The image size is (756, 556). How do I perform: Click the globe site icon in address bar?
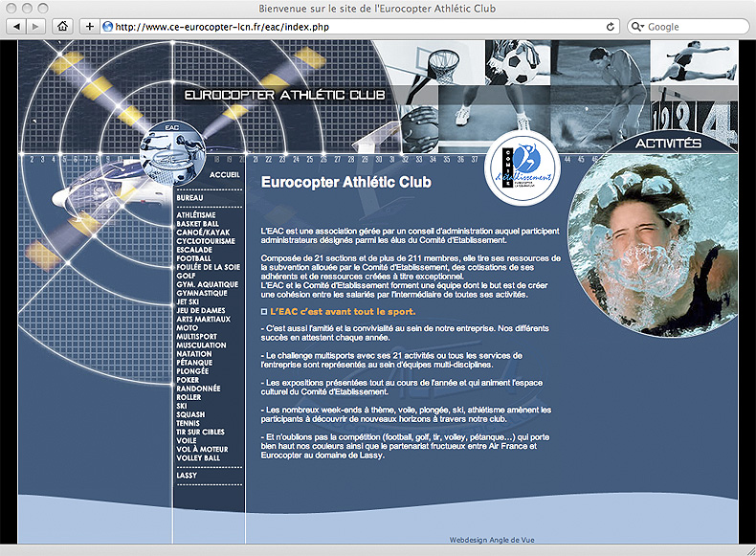[x=107, y=27]
